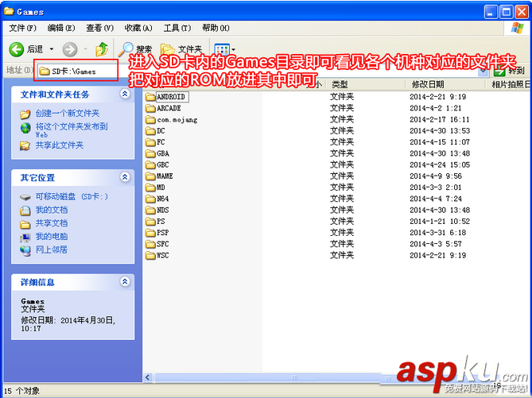This screenshot has height=398, width=532.
Task: Click date 2014-1-21 10:52 of PS
Action: (x=440, y=222)
